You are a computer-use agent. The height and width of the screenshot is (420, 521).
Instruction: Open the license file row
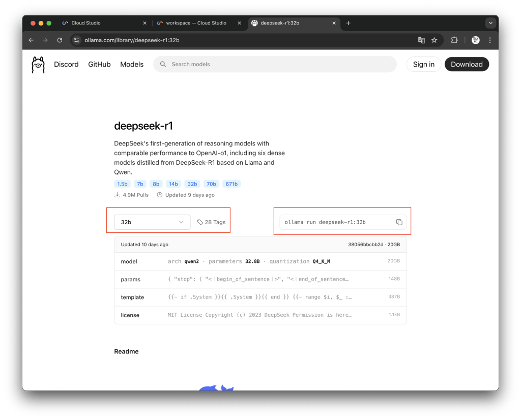coord(260,315)
